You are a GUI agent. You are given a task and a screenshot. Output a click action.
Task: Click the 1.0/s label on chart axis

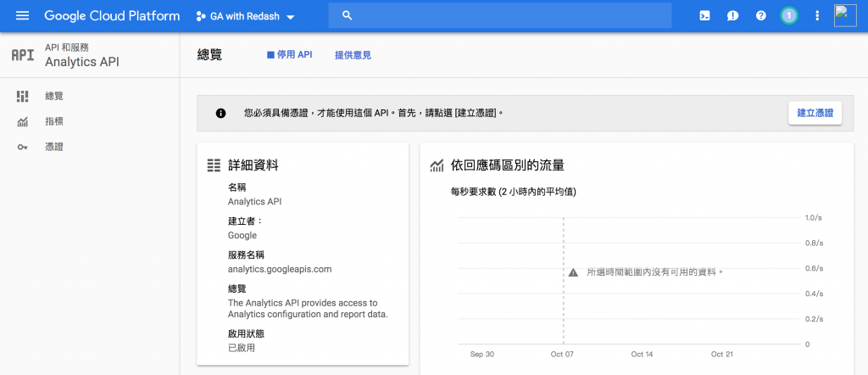tap(814, 218)
